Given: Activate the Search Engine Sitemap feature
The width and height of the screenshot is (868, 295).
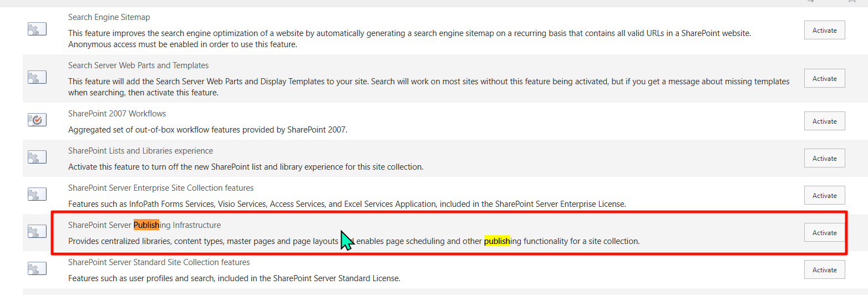Looking at the screenshot, I should tap(824, 30).
